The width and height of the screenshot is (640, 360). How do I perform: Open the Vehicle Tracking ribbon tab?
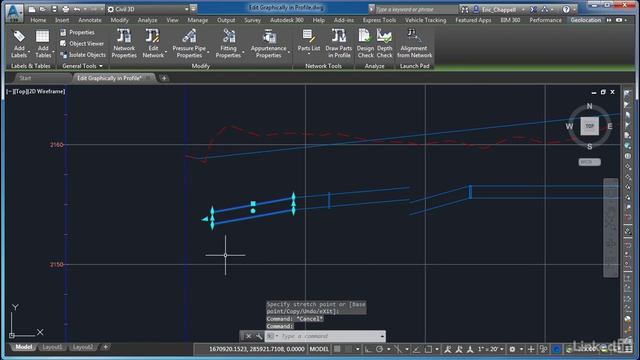point(425,20)
